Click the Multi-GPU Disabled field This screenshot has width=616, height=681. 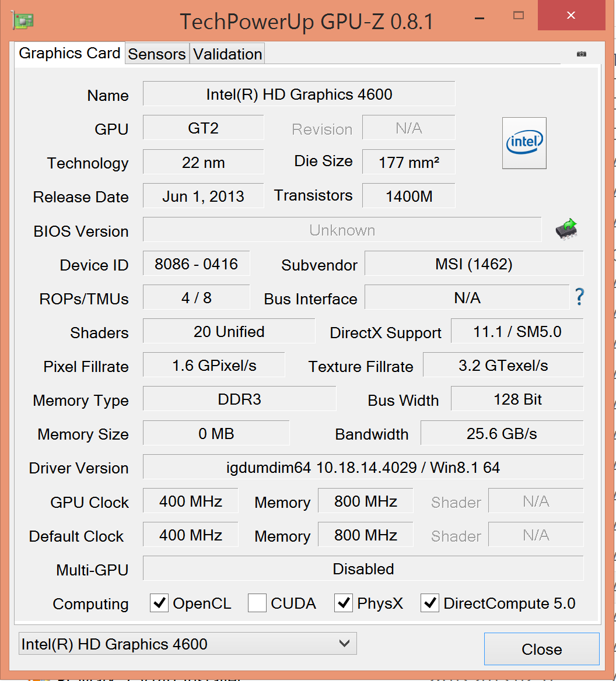click(363, 568)
